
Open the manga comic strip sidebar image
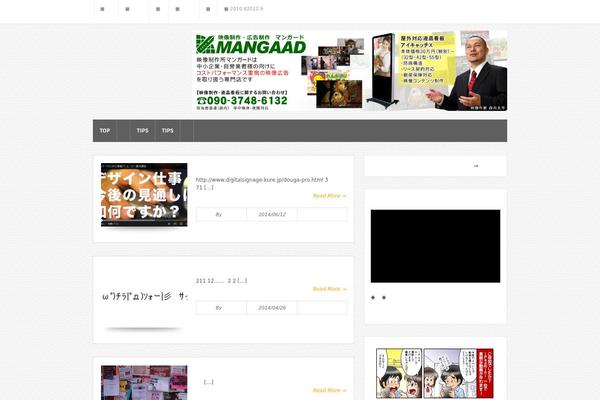[435, 373]
